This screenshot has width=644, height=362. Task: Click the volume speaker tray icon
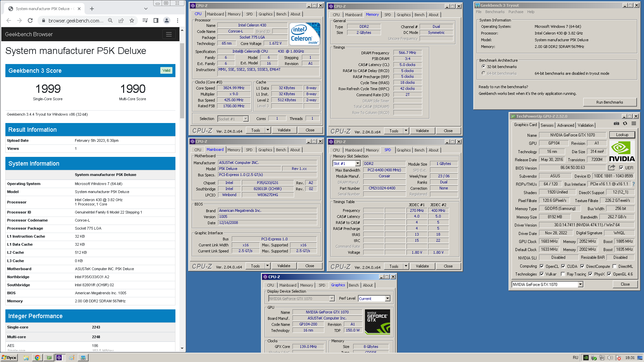pos(610,358)
